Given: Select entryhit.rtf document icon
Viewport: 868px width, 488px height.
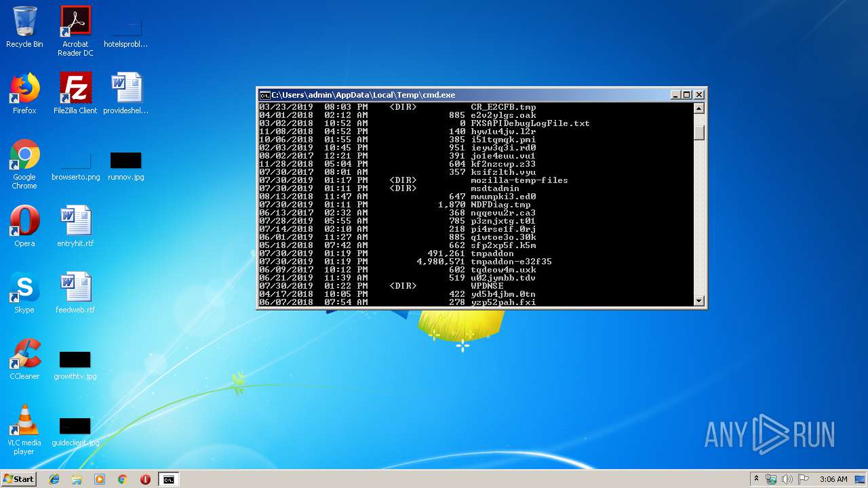Looking at the screenshot, I should [75, 226].
